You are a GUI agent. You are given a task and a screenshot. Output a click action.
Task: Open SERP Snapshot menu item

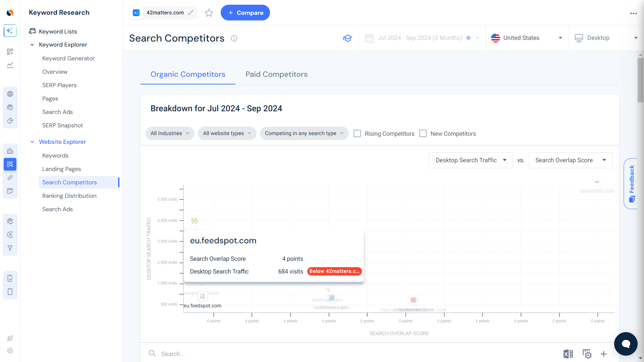pos(62,125)
